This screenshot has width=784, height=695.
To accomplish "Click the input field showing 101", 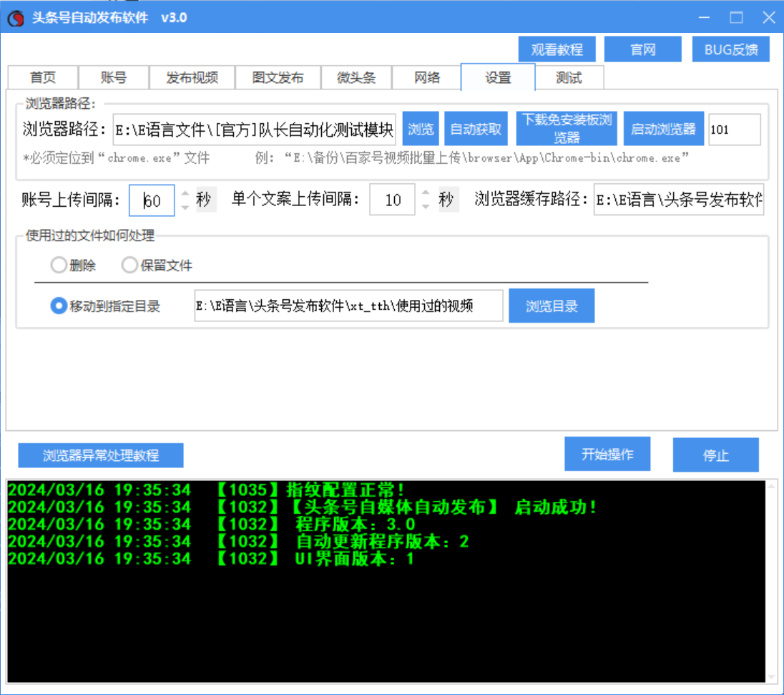I will [735, 130].
